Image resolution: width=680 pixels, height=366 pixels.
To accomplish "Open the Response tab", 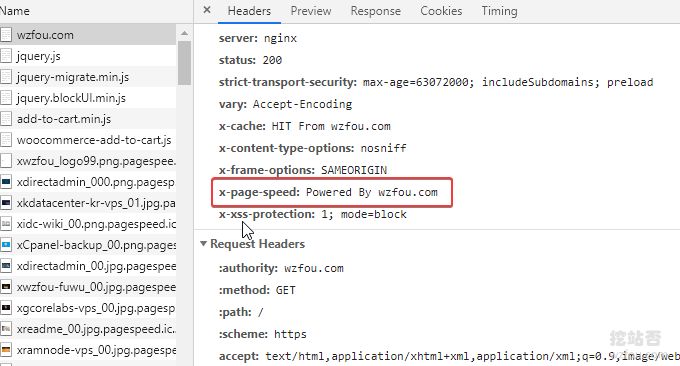I will coord(376,11).
